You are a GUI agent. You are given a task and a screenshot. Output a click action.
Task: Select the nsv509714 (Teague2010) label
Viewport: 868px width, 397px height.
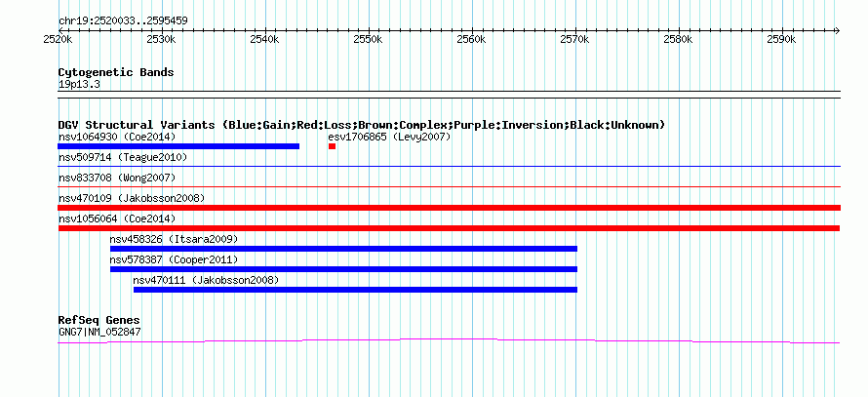click(x=123, y=157)
